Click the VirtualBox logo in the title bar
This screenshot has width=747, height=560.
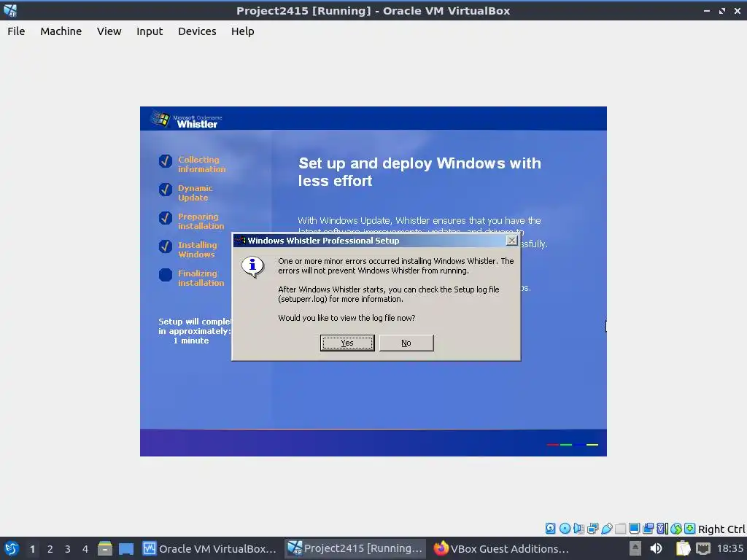click(10, 10)
